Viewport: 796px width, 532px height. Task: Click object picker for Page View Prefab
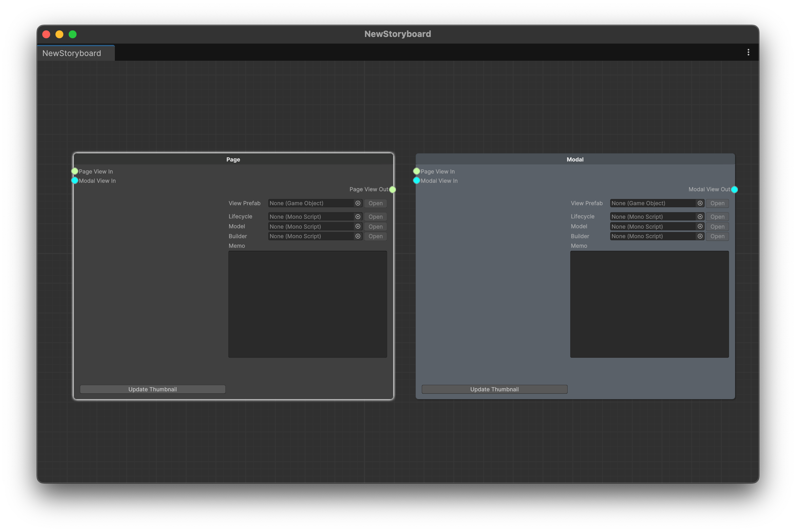[x=358, y=203]
